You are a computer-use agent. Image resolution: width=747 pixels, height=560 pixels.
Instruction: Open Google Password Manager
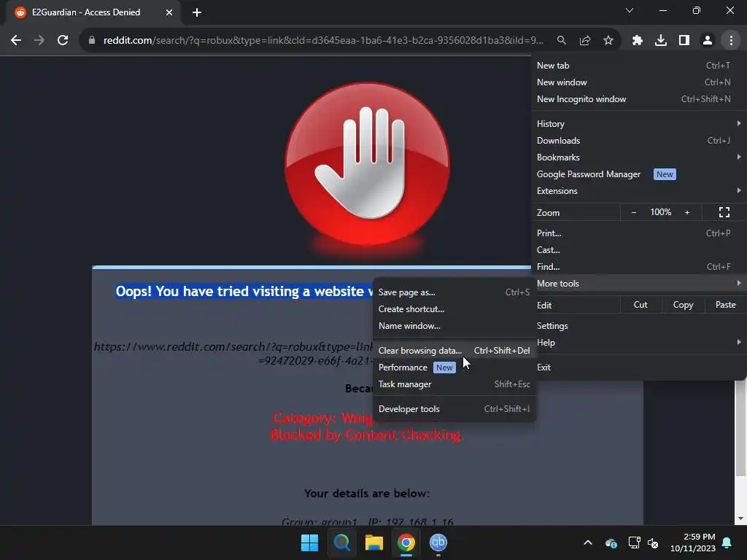(x=638, y=174)
